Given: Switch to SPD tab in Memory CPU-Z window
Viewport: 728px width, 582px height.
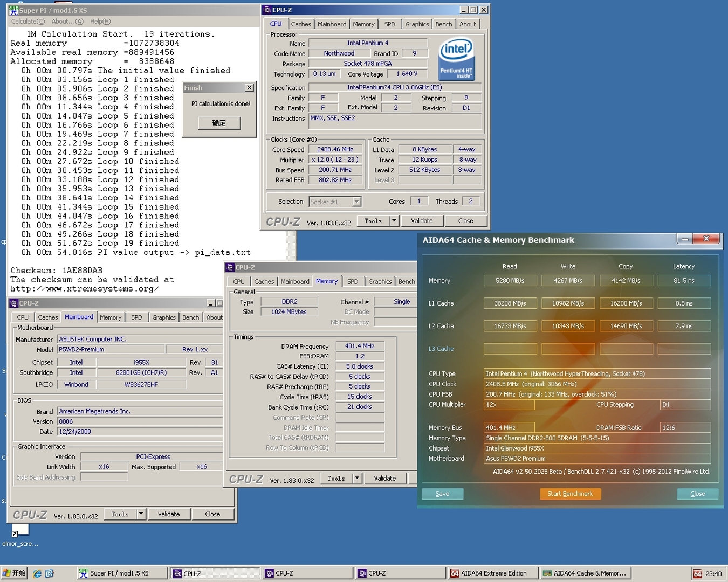Looking at the screenshot, I should tap(353, 282).
